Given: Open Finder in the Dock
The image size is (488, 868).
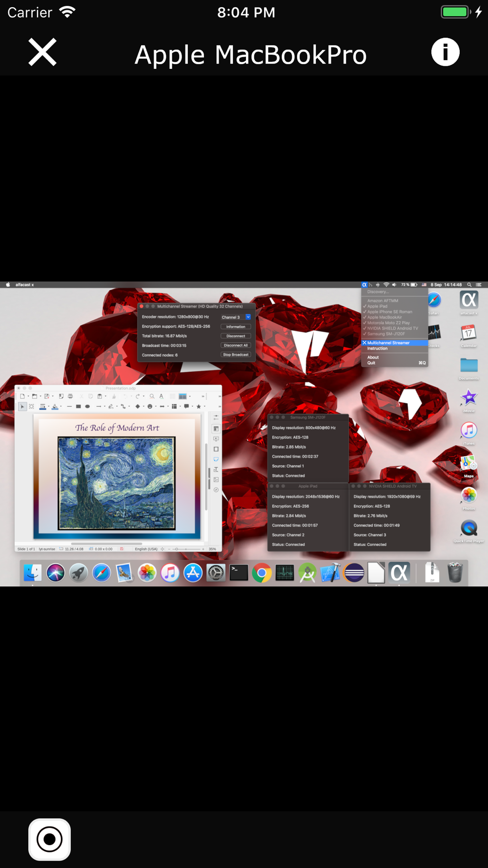Looking at the screenshot, I should 33,573.
